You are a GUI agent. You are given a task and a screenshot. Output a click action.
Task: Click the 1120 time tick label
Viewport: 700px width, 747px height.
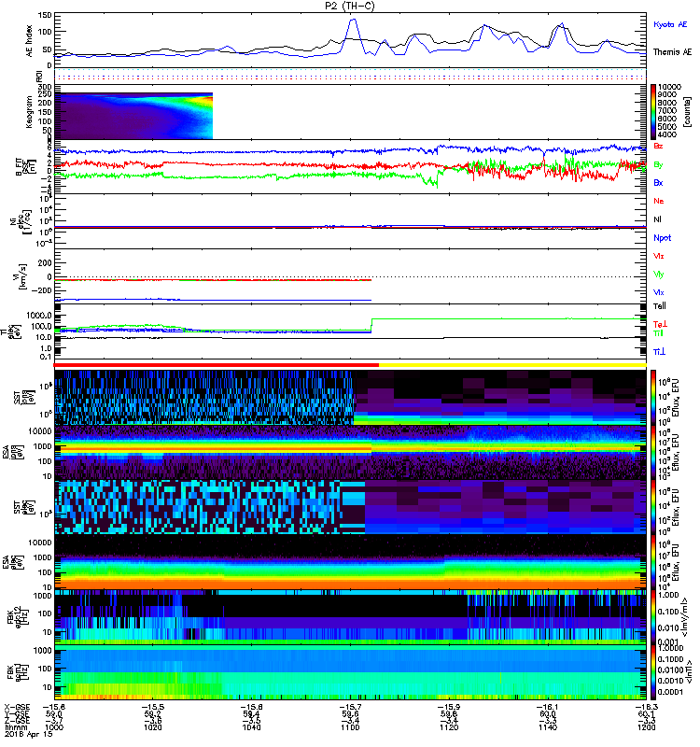449,727
